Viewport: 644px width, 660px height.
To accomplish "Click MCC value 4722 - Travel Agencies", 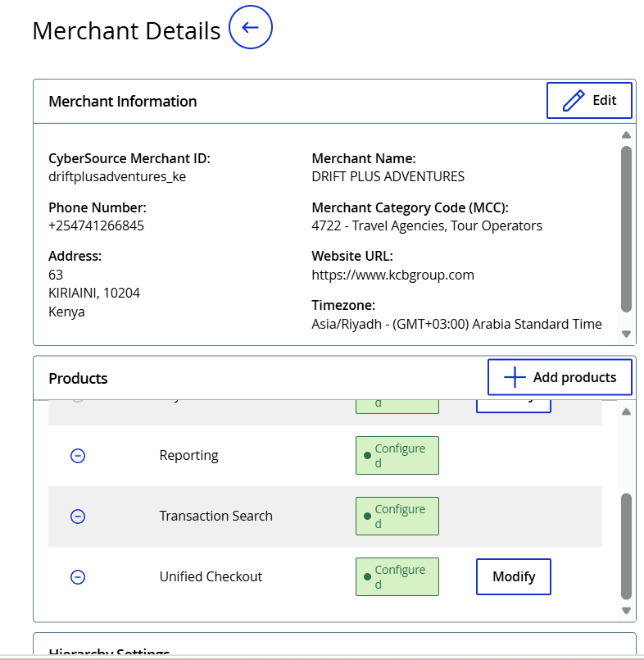I will tap(427, 225).
